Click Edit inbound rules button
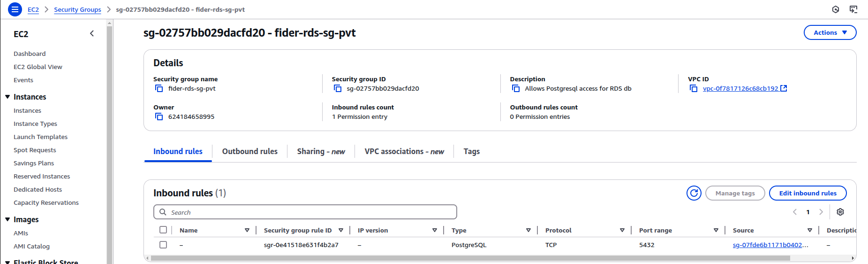This screenshot has width=868, height=264. tap(808, 193)
